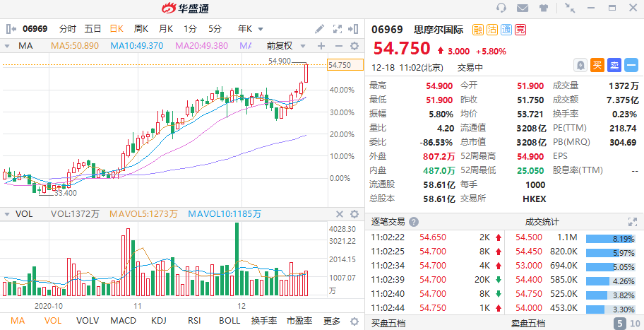This screenshot has width=644, height=330.
Task: Select 10 level depth button
Action: pyautogui.click(x=635, y=323)
